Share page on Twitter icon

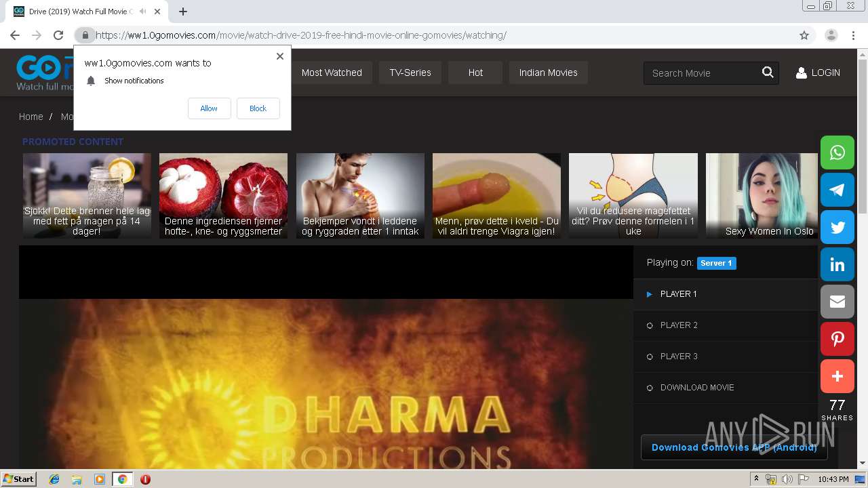click(837, 227)
